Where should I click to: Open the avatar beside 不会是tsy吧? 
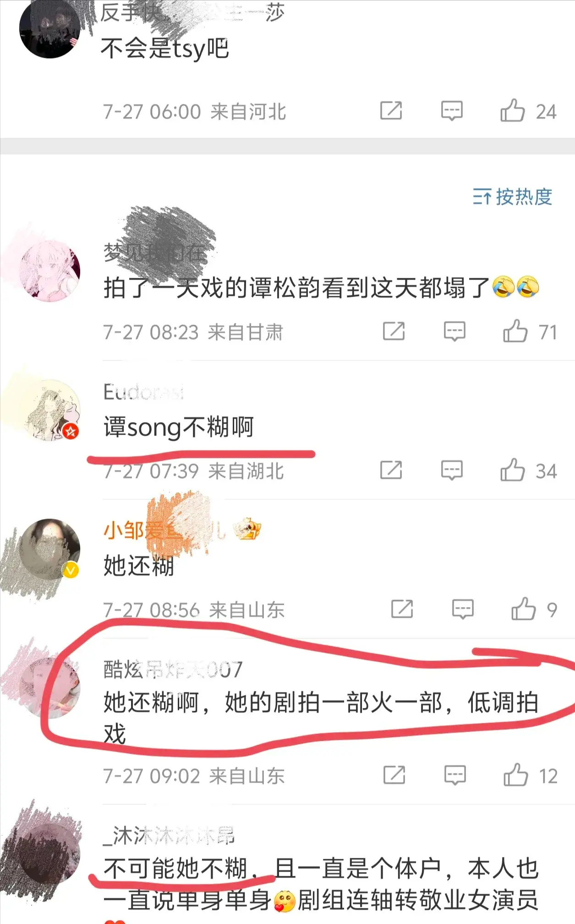click(49, 28)
